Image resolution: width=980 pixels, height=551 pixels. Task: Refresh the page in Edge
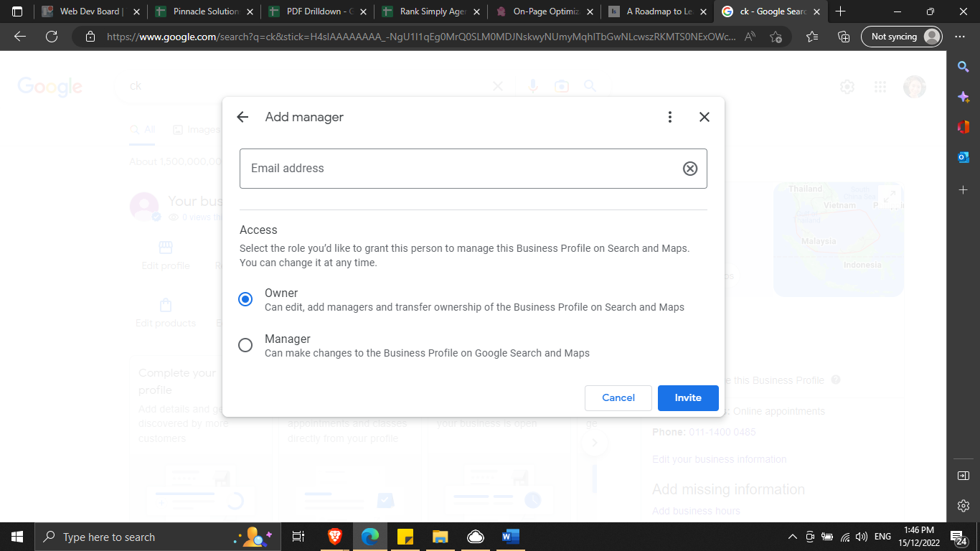coord(52,37)
